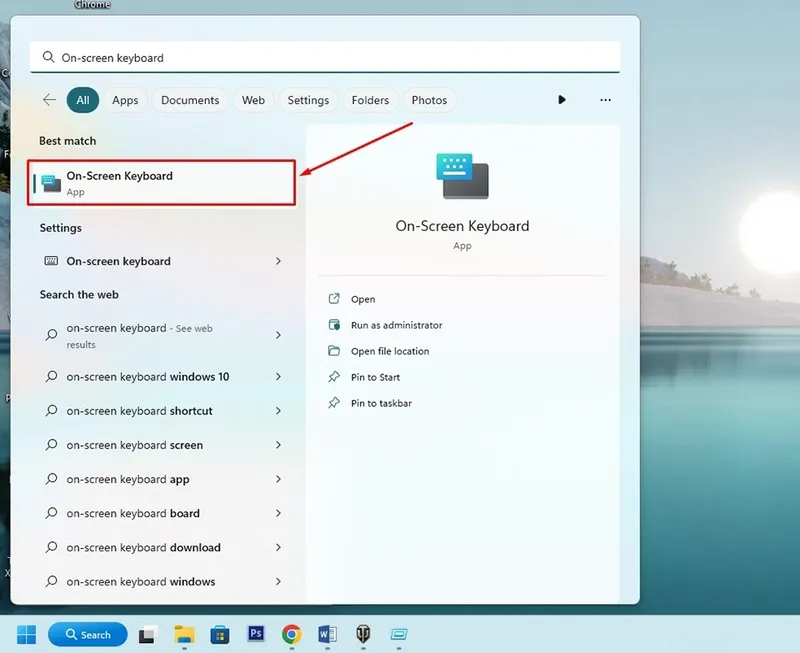
Task: Select the All filter tab
Action: [83, 100]
